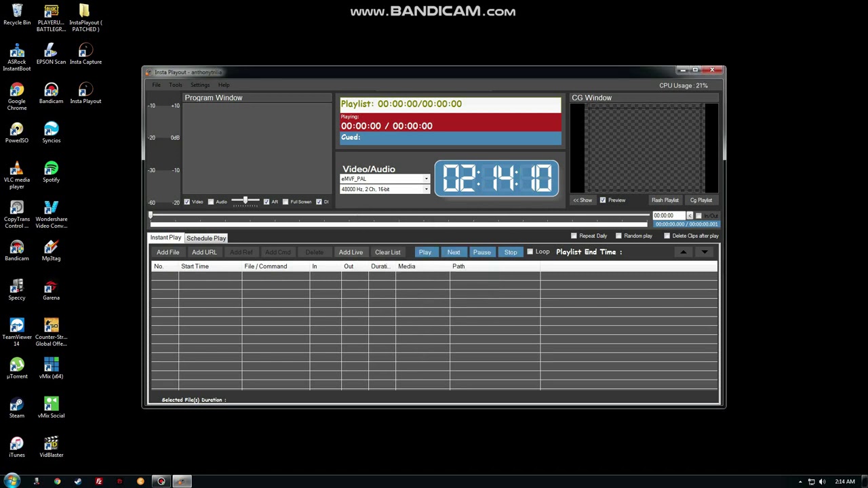
Task: Open InstaPlayout (PATCHED) folder icon
Action: pos(85,18)
